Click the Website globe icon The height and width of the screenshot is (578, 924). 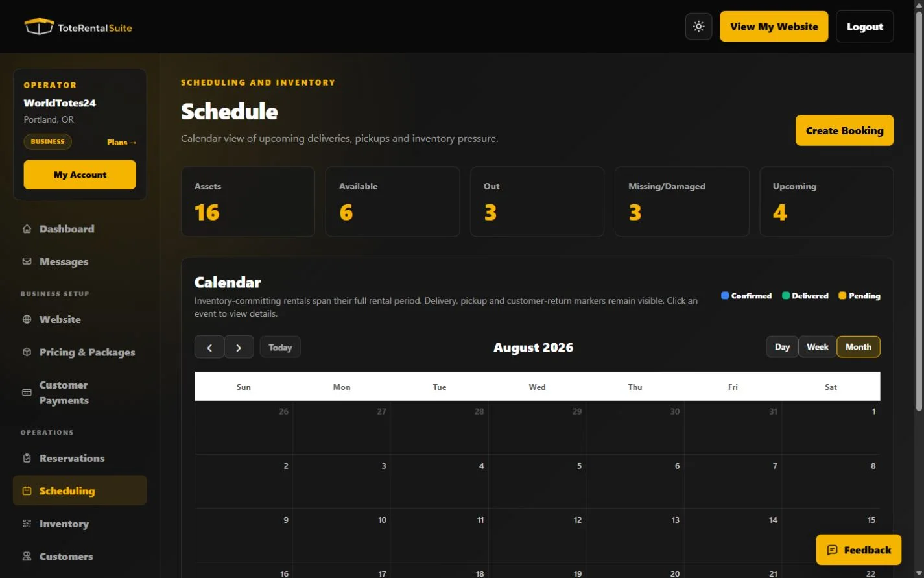27,319
